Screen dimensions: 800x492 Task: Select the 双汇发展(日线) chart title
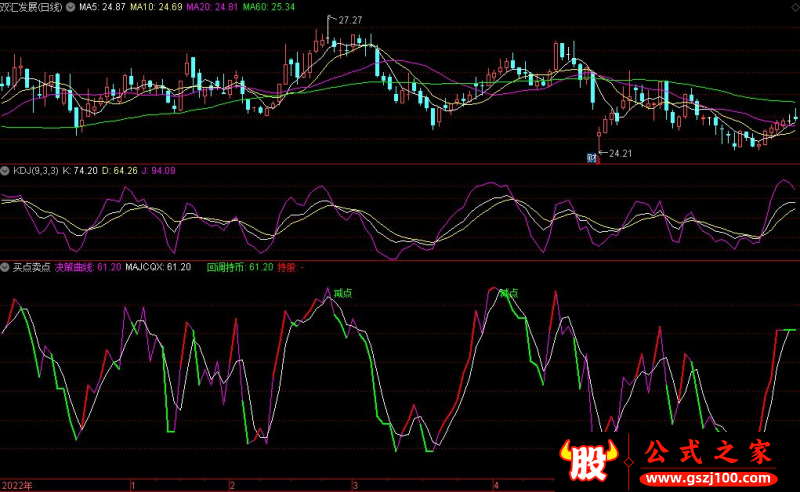pos(31,7)
